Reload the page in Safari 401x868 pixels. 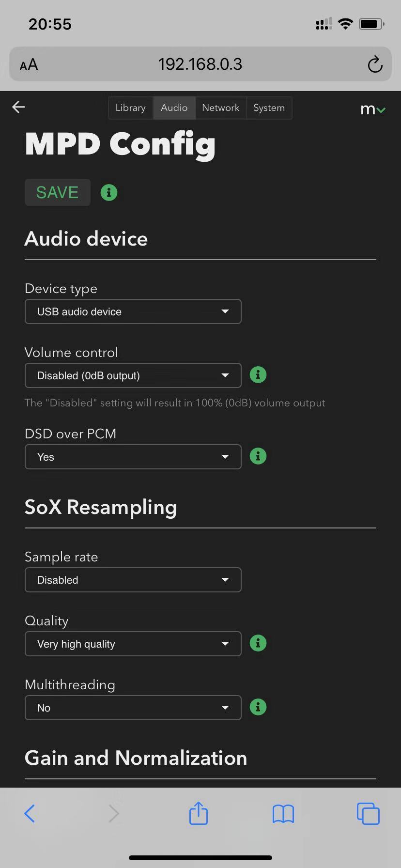point(375,64)
